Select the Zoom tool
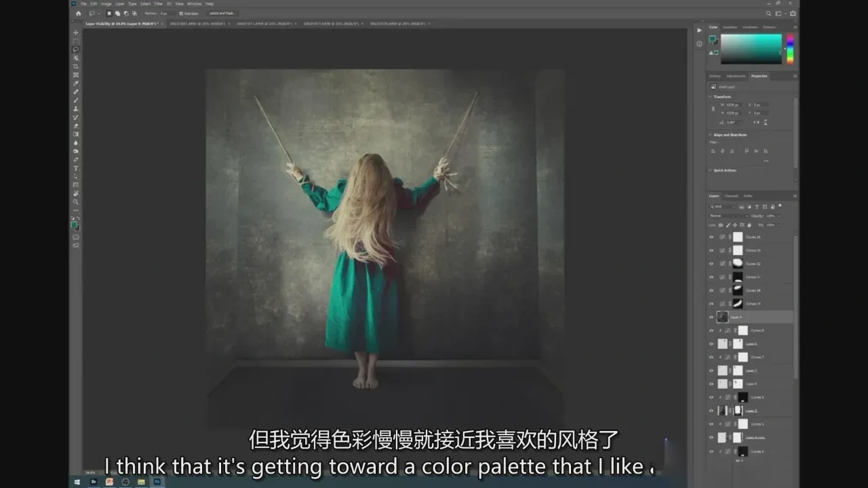The image size is (868, 488). (76, 202)
